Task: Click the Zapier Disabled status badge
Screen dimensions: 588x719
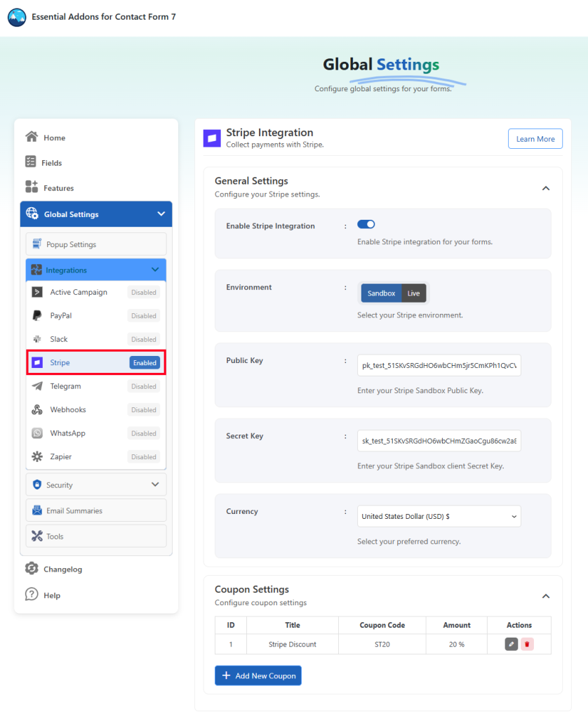Action: [x=144, y=456]
